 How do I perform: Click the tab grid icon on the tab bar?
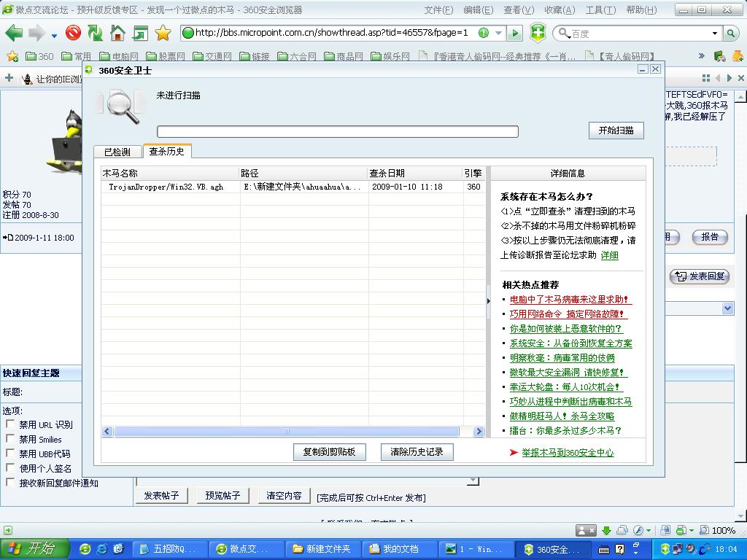point(706,78)
